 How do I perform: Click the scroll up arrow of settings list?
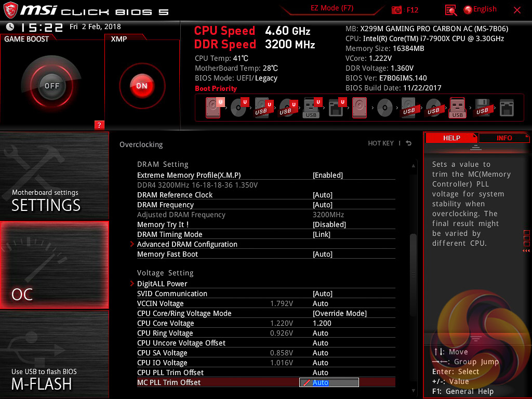coord(413,166)
